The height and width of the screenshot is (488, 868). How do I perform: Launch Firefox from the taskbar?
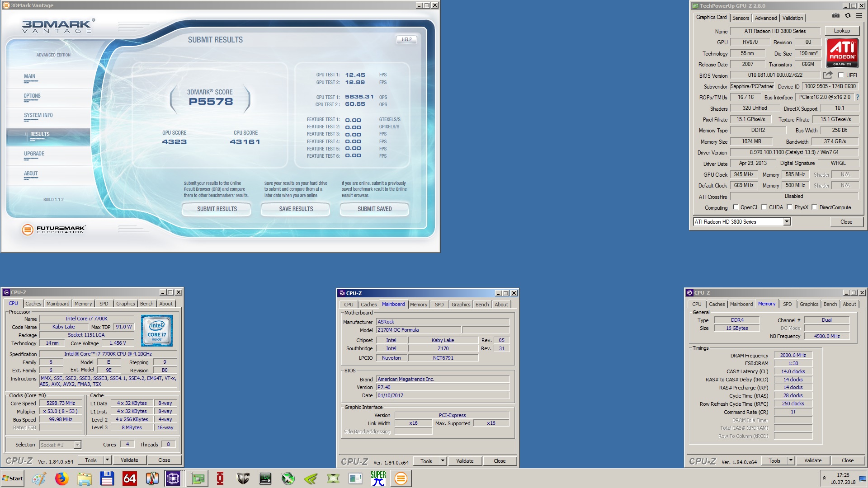(61, 479)
